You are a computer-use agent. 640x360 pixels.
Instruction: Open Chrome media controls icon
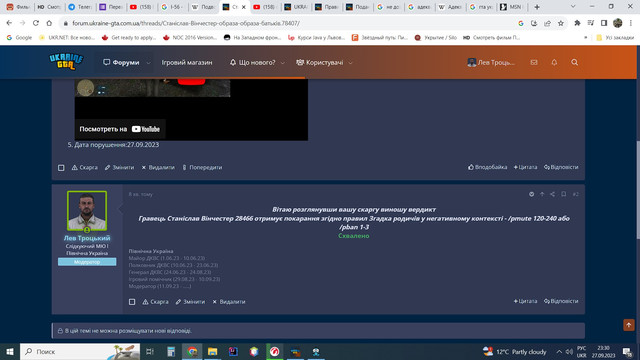click(591, 23)
